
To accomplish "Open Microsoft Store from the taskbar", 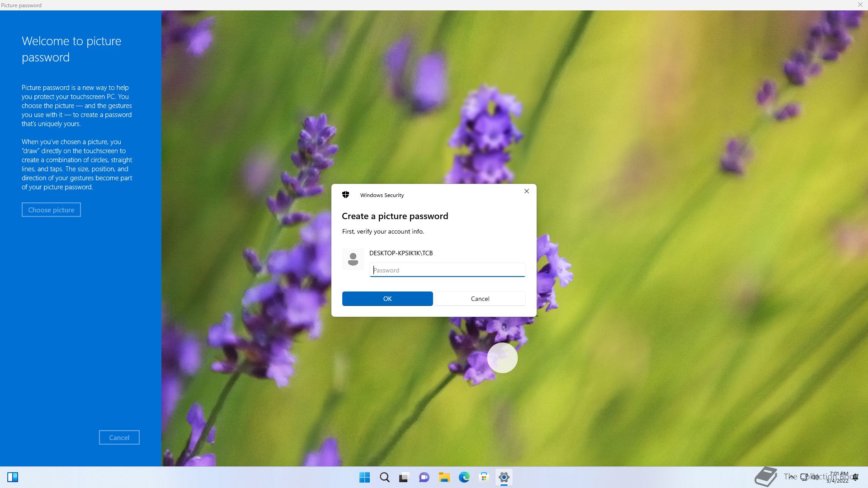I will (484, 477).
